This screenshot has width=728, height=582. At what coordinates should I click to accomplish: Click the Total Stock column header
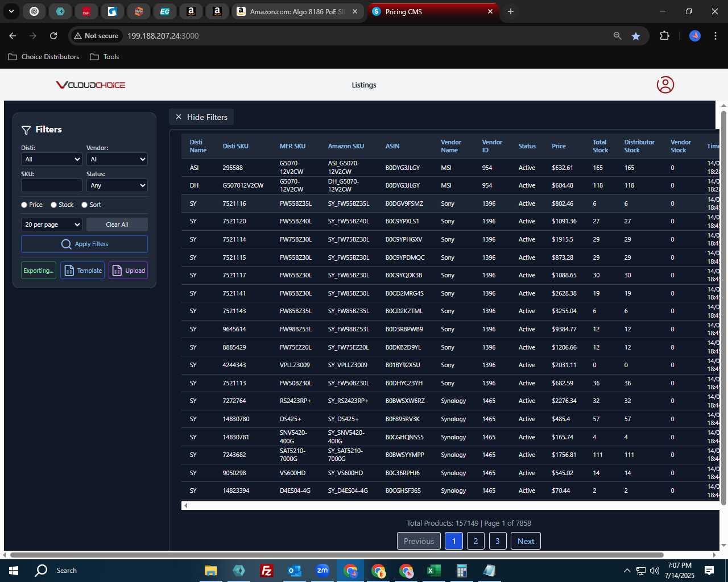click(600, 146)
